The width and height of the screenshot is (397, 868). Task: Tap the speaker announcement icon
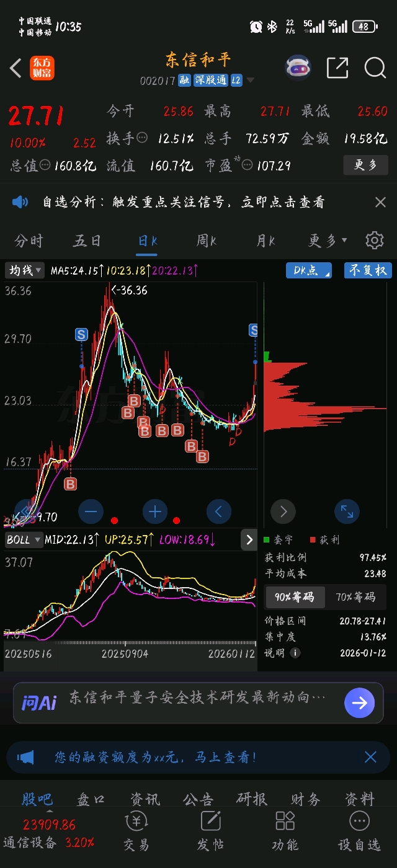coord(20,201)
